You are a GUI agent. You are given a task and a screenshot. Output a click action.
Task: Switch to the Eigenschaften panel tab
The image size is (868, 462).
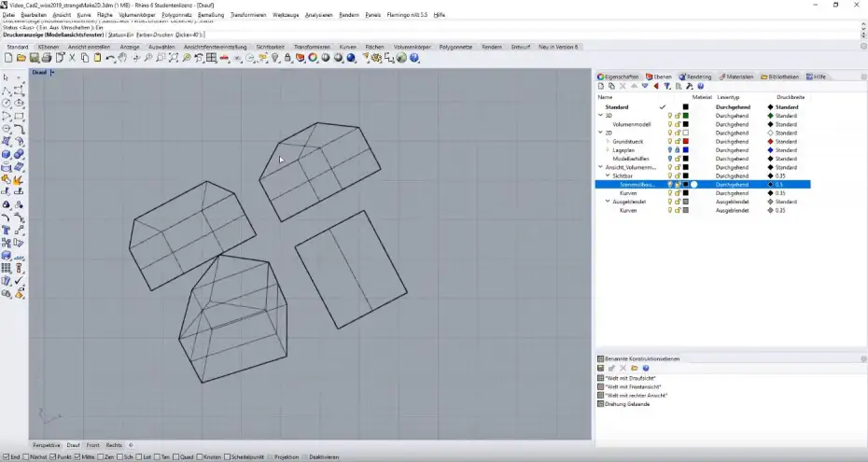619,77
